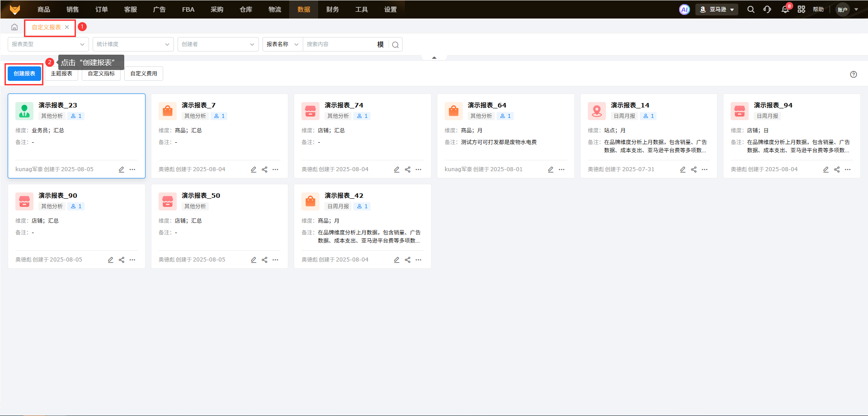Open the 亚马逊 platform dropdown
Viewport: 868px width, 416px height.
717,9
